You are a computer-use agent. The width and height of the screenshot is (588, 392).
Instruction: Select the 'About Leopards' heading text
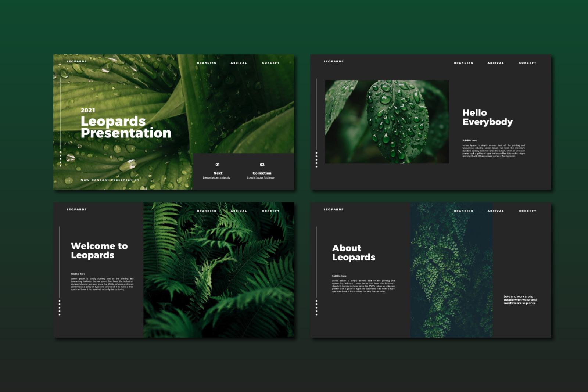[353, 253]
